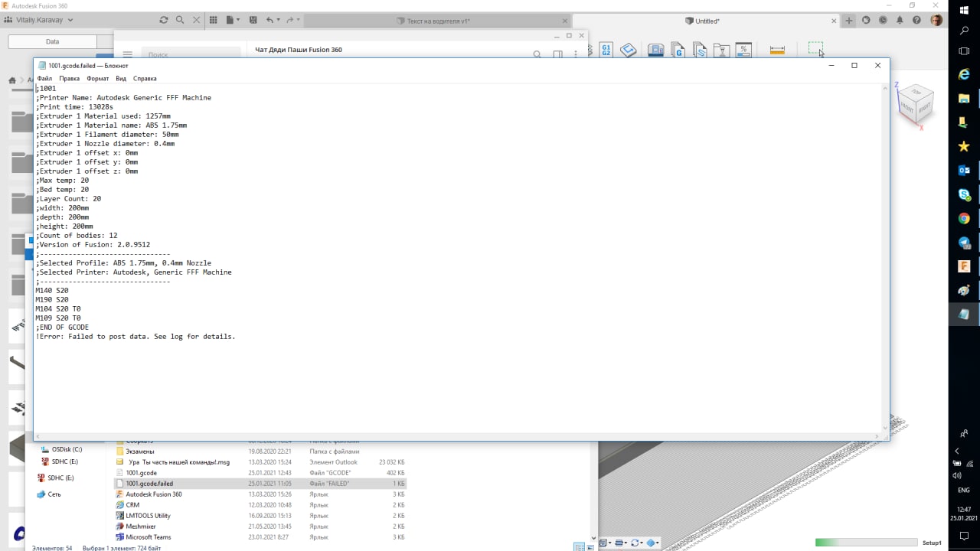Select the Data tab in Fusion panel

coord(52,41)
